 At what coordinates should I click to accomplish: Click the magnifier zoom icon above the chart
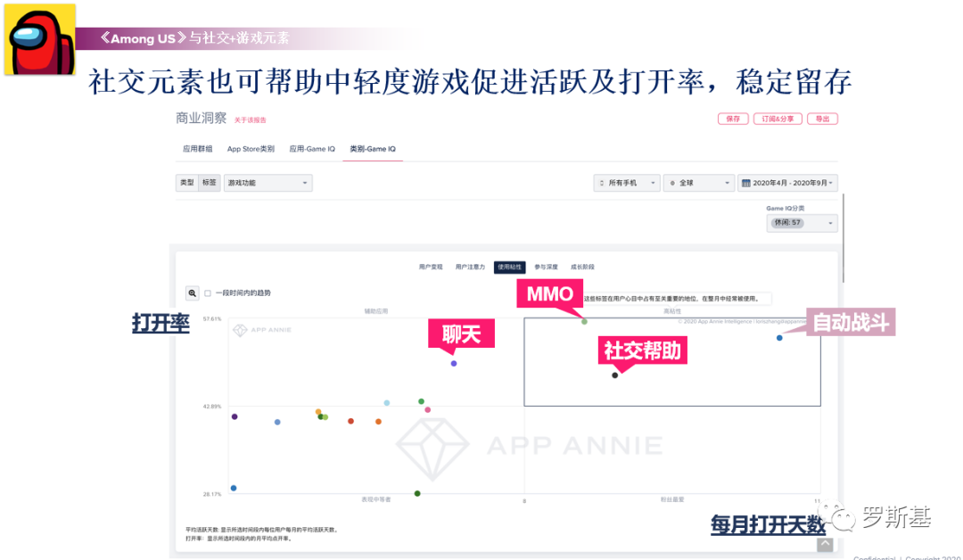pyautogui.click(x=193, y=293)
